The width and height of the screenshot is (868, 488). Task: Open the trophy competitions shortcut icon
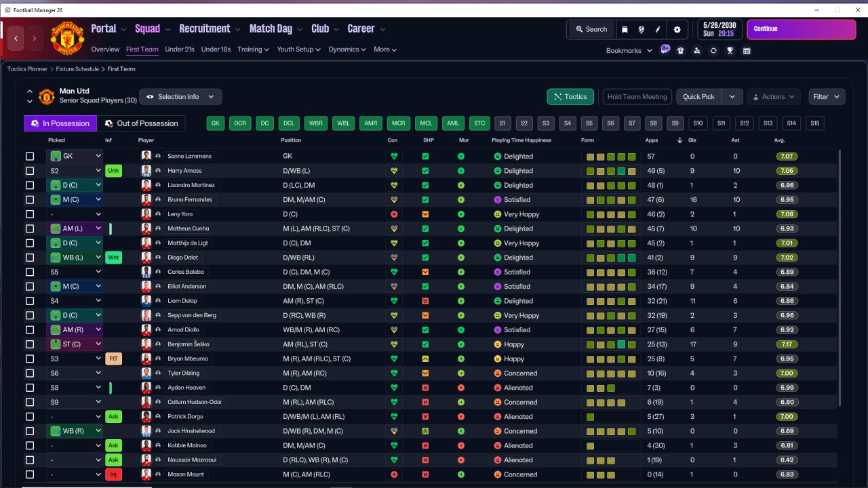[x=730, y=51]
